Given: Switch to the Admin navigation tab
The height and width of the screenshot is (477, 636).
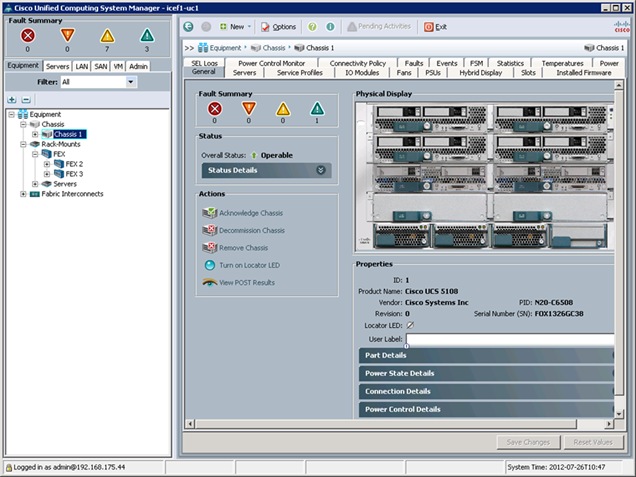Looking at the screenshot, I should click(138, 66).
